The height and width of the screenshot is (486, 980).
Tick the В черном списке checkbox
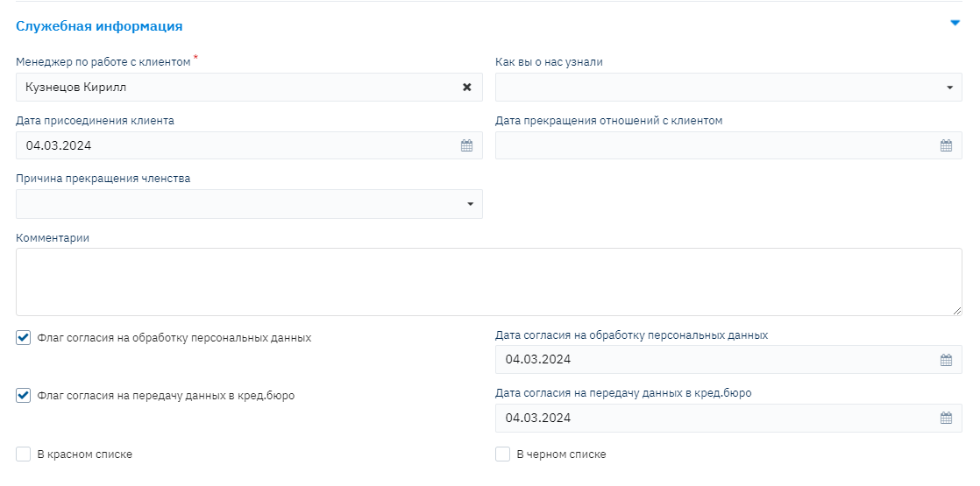pyautogui.click(x=502, y=454)
